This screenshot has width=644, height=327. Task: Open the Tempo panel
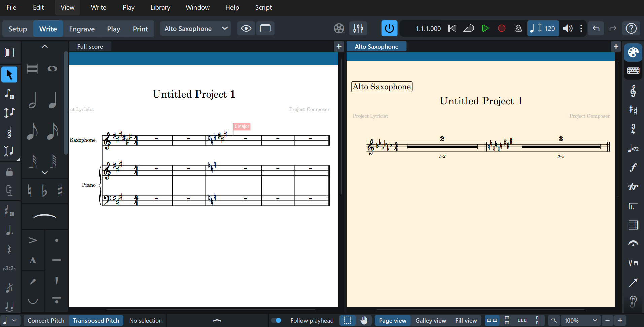[633, 148]
